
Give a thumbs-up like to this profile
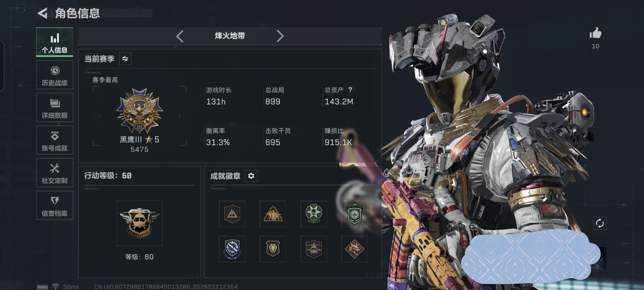595,33
